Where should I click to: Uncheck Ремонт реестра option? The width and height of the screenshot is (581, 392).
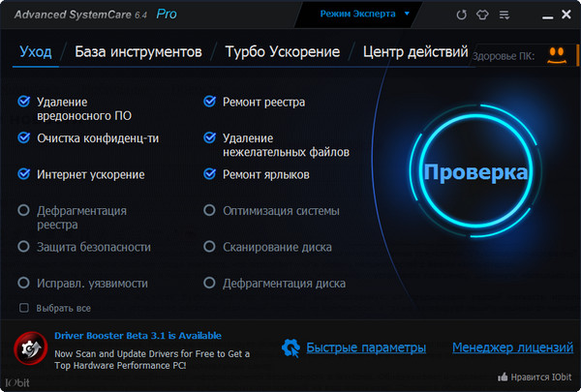click(210, 102)
